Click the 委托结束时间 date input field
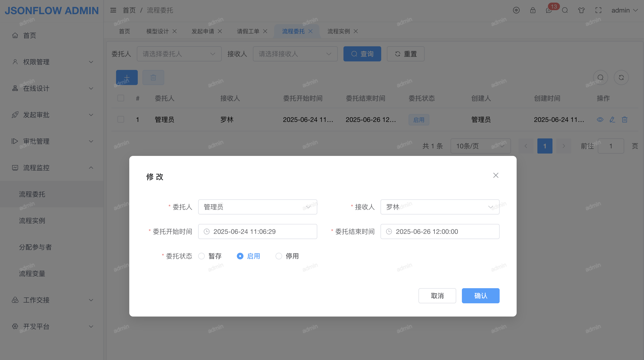 coord(440,231)
